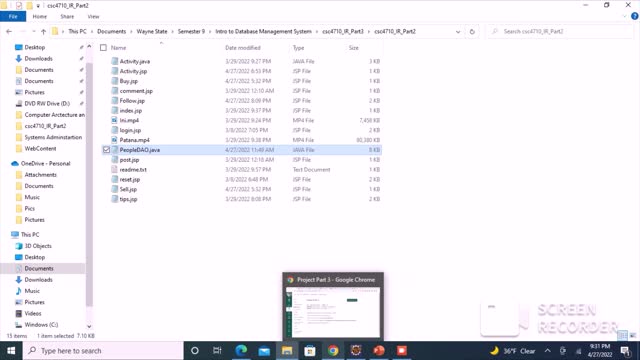Show hidden system tray icons
The height and width of the screenshot is (360, 640).
click(548, 351)
